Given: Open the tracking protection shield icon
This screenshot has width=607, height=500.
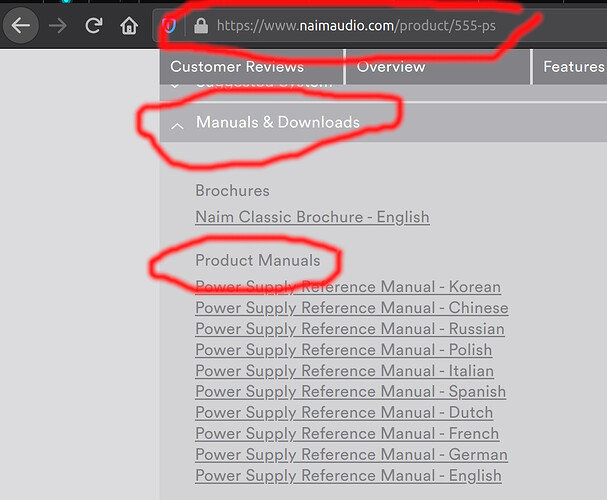Looking at the screenshot, I should click(x=169, y=26).
